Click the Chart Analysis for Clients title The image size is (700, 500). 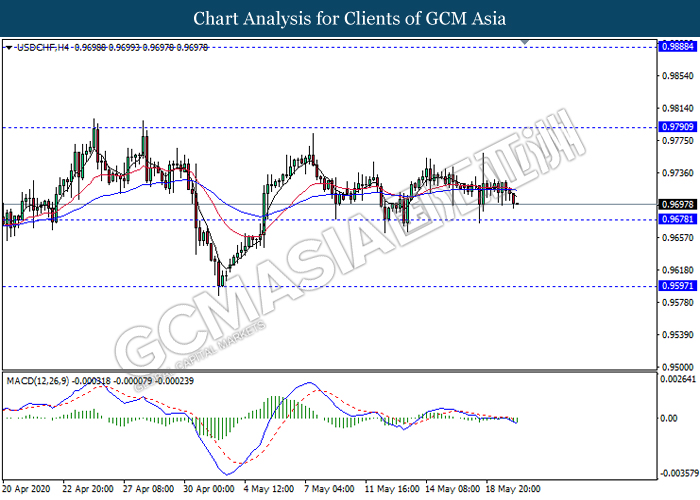tap(350, 19)
